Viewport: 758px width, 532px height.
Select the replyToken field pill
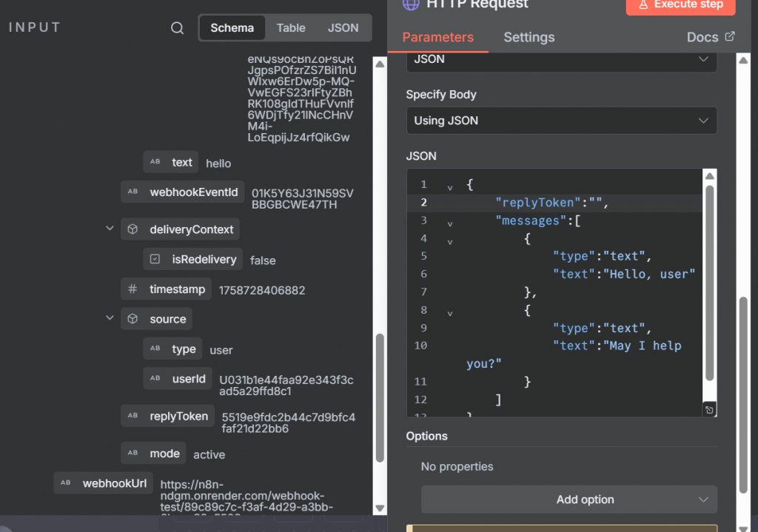(x=168, y=416)
